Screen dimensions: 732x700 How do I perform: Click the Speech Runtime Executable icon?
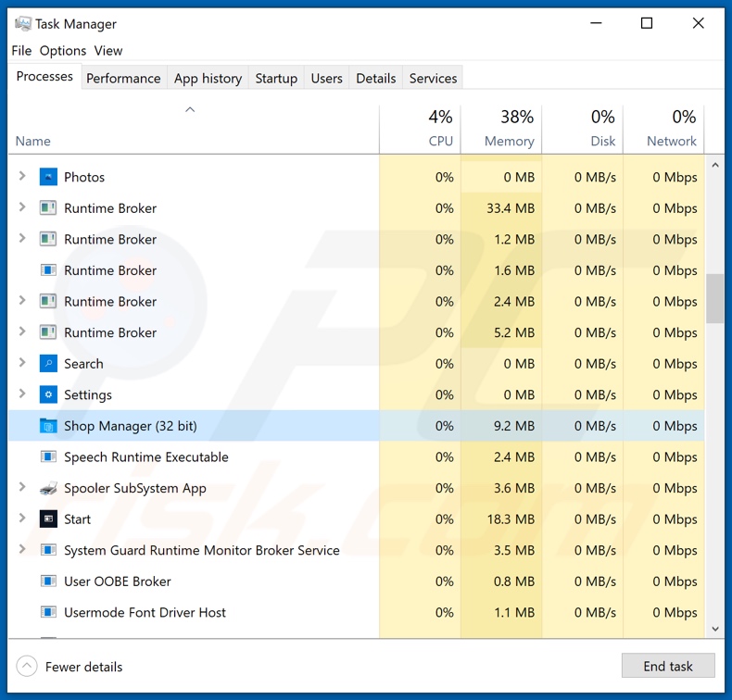[48, 457]
